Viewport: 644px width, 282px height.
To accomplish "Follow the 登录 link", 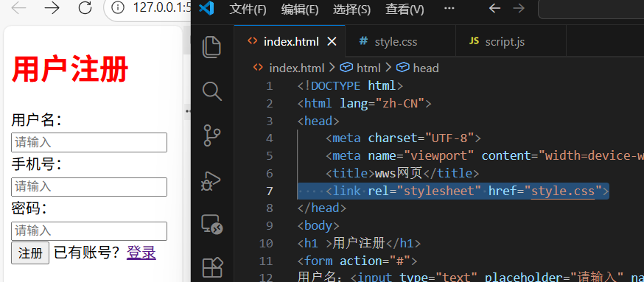I will point(141,253).
